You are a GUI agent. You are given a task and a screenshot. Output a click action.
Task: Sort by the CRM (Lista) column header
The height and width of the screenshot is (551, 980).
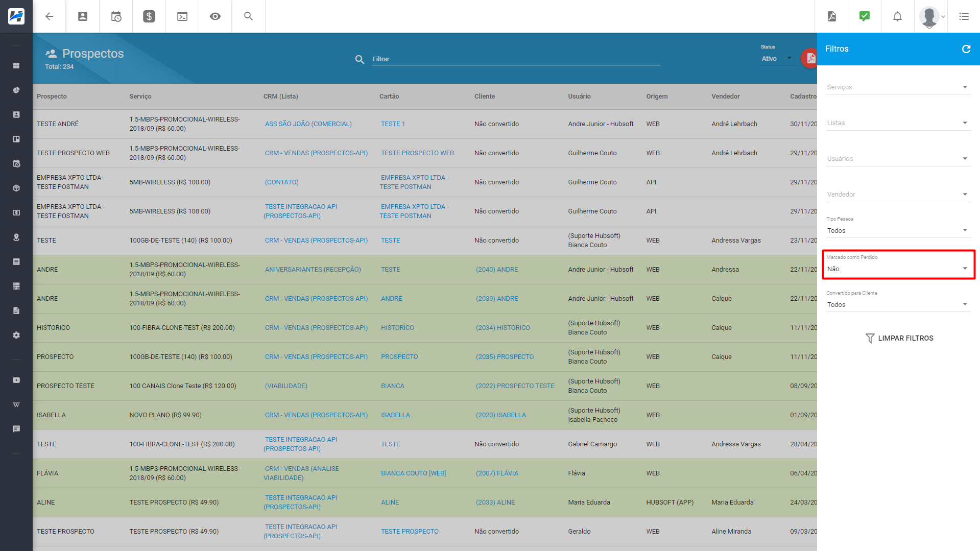click(281, 97)
